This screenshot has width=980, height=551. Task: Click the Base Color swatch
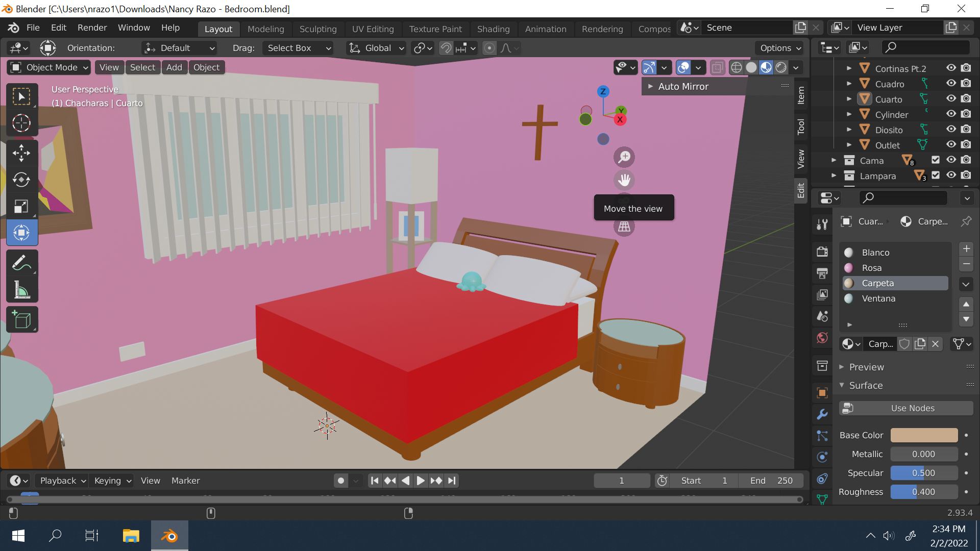click(924, 435)
